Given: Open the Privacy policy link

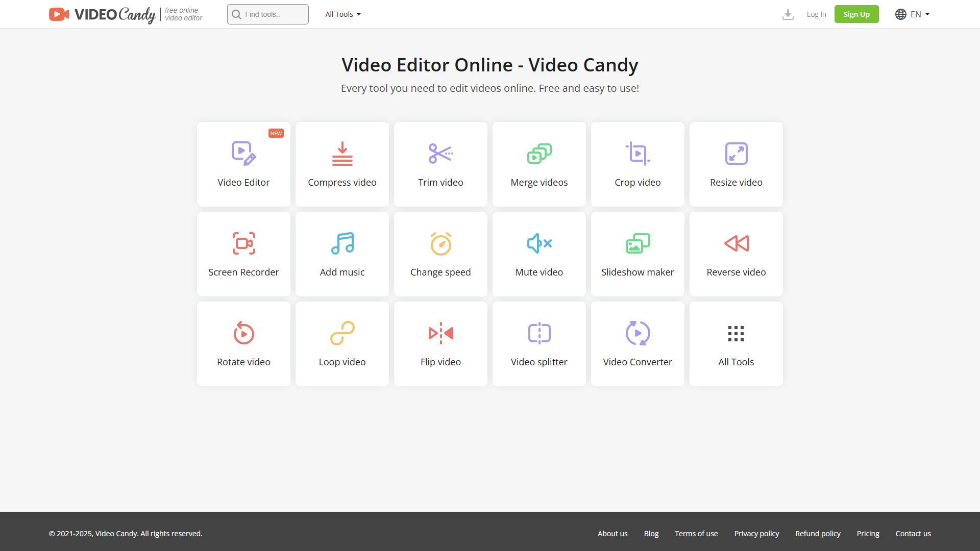Looking at the screenshot, I should 756,534.
